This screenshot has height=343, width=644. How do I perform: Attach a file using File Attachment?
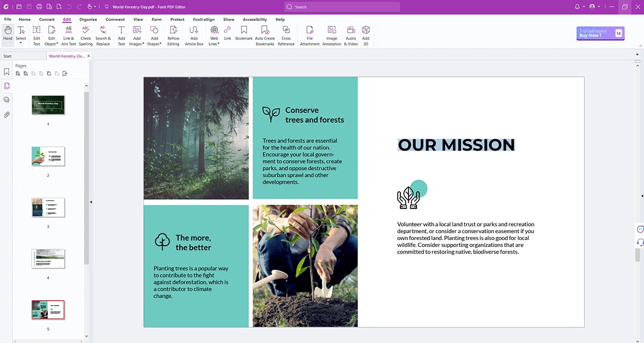[x=310, y=34]
